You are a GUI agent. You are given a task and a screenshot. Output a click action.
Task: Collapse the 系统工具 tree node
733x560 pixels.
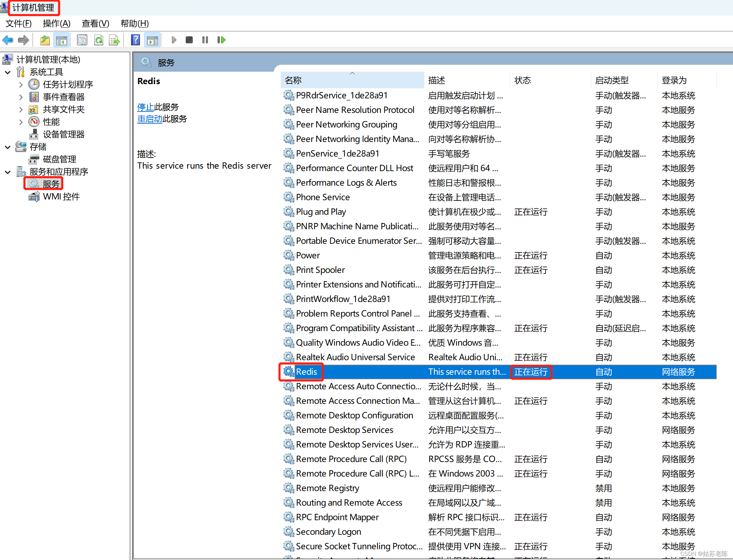pyautogui.click(x=8, y=72)
